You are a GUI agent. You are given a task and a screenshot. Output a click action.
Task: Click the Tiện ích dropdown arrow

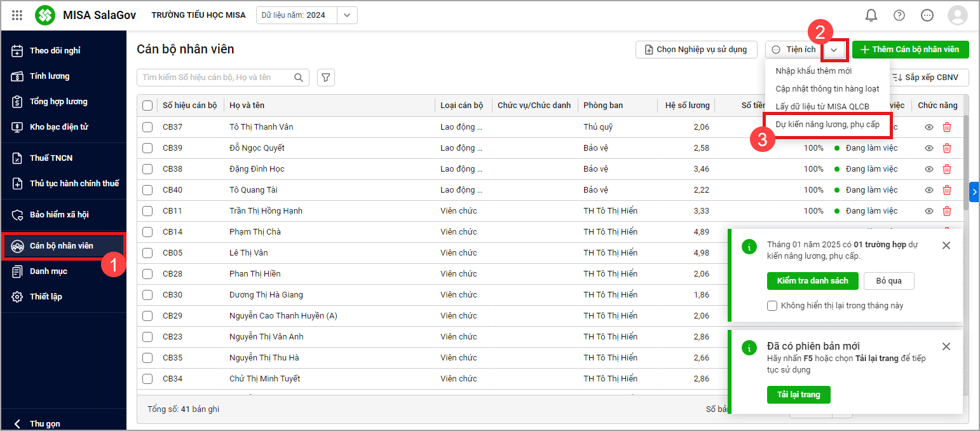coord(835,50)
